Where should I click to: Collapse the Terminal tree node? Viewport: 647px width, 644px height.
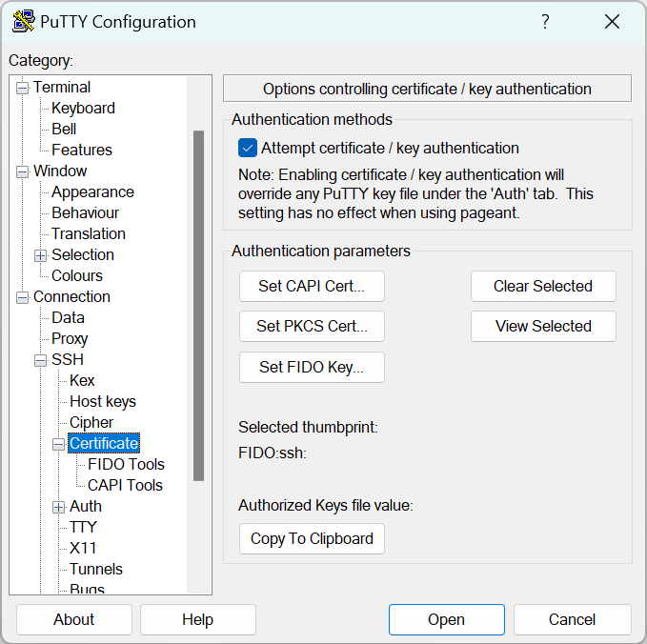22,88
